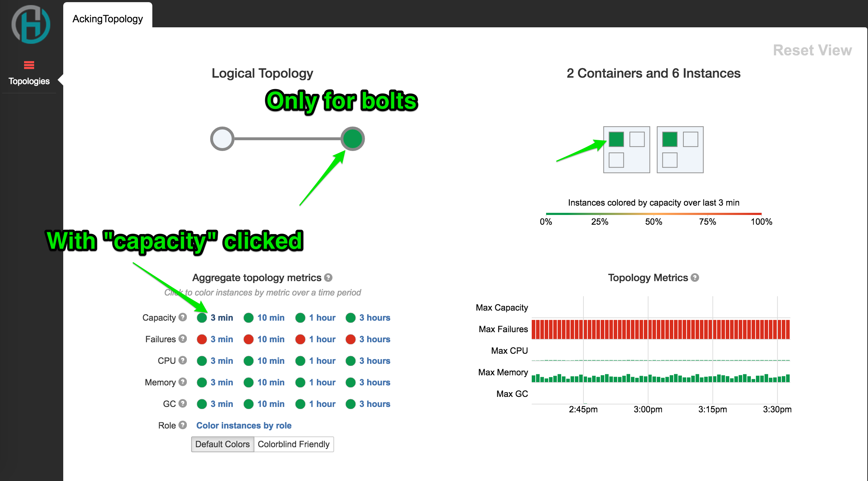Click top-right empty instance in first container
Image resolution: width=868 pixels, height=481 pixels.
tap(637, 139)
